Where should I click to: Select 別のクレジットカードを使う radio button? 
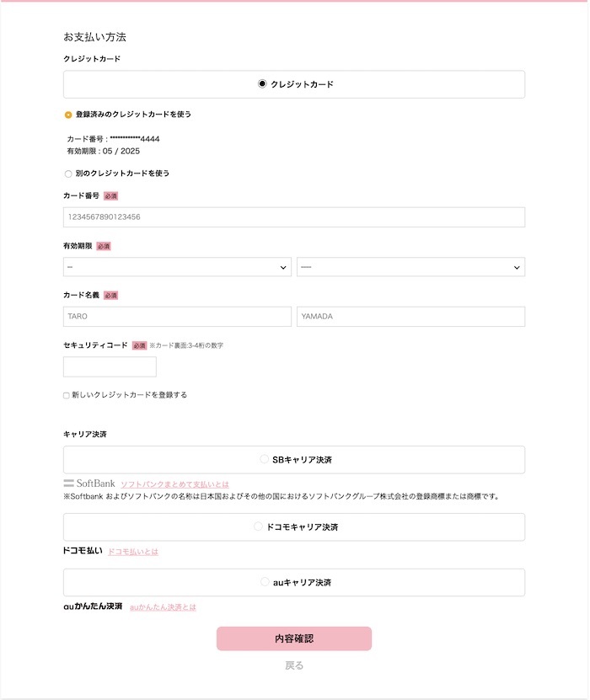[x=68, y=174]
